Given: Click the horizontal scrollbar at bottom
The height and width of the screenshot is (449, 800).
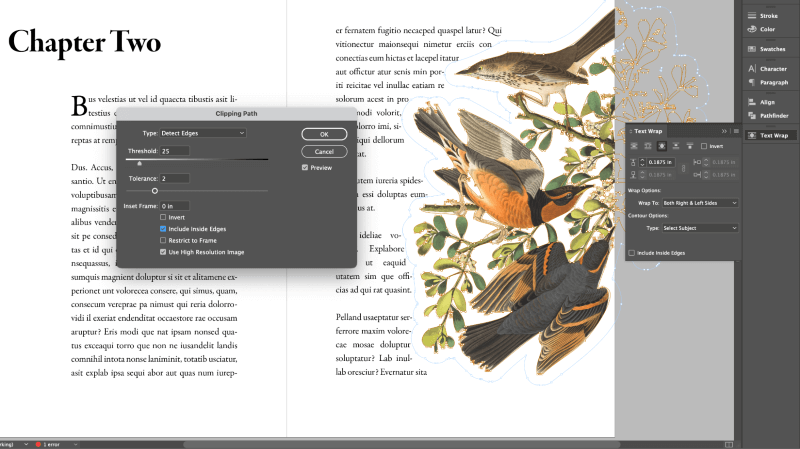Looking at the screenshot, I should [x=402, y=444].
